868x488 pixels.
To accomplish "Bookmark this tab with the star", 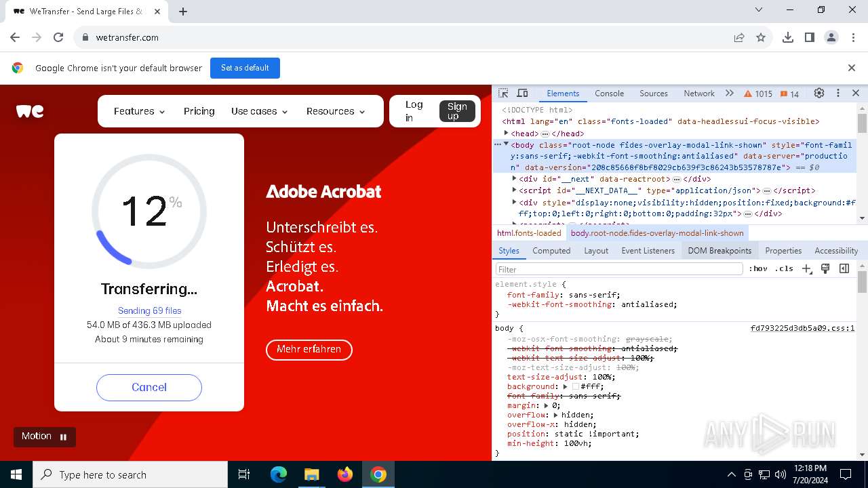I will [761, 38].
